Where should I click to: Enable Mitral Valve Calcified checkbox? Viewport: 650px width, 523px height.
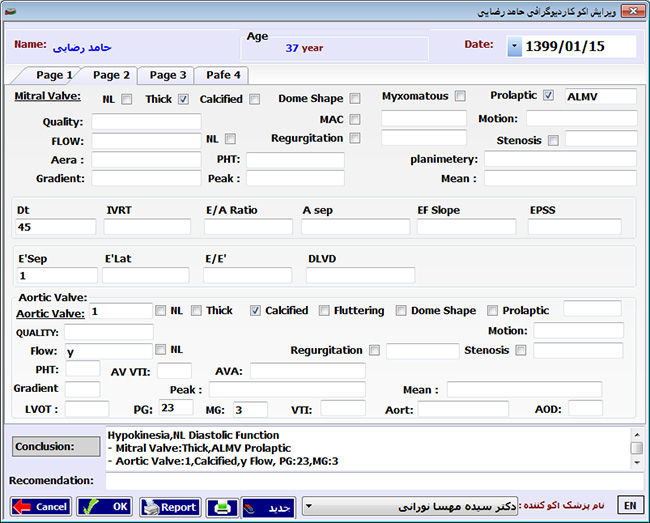(255, 99)
